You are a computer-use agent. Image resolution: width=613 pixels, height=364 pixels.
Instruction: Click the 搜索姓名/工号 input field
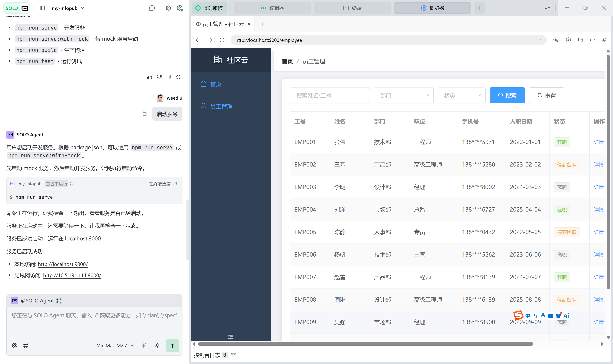(x=330, y=95)
